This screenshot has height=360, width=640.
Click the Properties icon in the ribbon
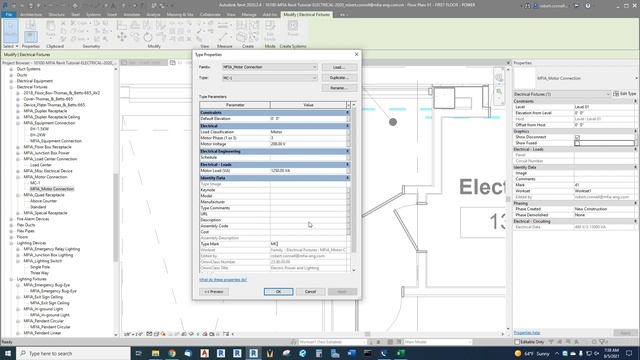tap(31, 37)
